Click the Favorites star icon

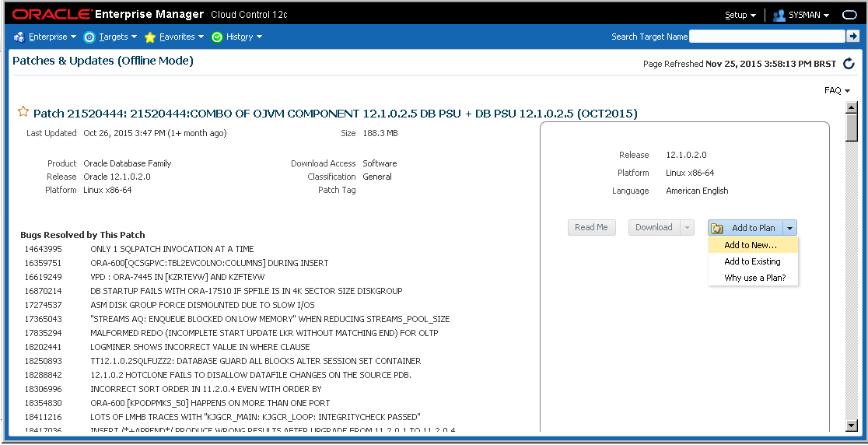[x=149, y=37]
